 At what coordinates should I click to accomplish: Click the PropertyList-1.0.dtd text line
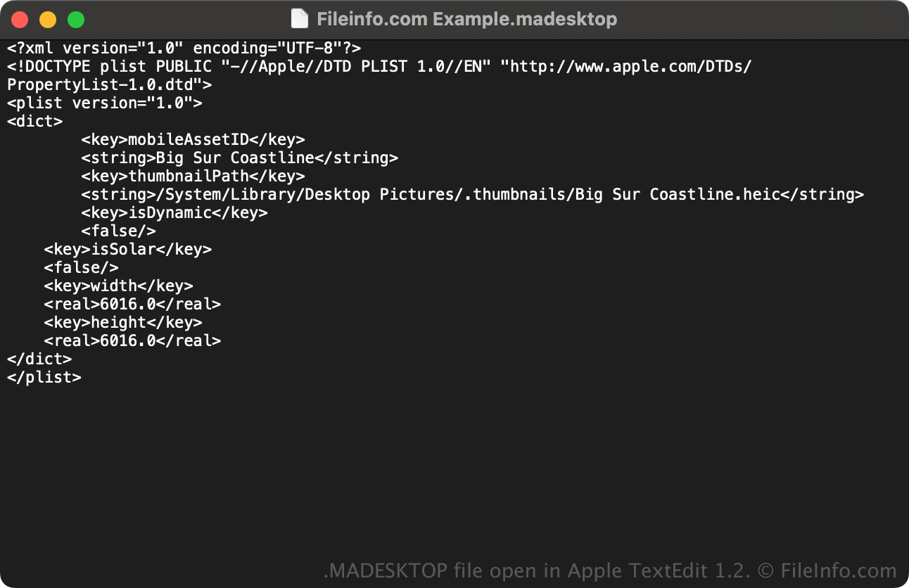coord(109,85)
